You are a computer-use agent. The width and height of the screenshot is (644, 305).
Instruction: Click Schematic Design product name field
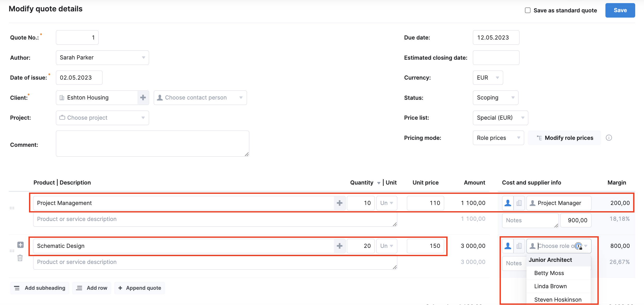pyautogui.click(x=184, y=246)
